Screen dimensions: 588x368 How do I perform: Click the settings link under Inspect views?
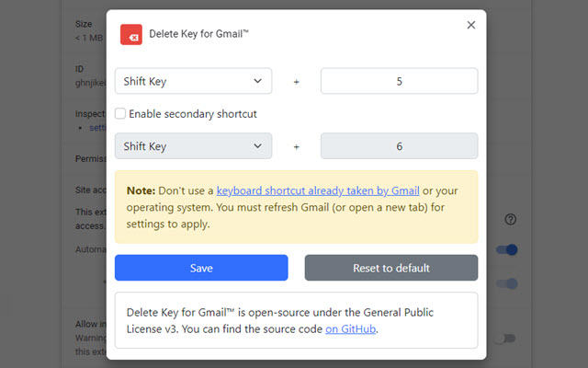95,127
